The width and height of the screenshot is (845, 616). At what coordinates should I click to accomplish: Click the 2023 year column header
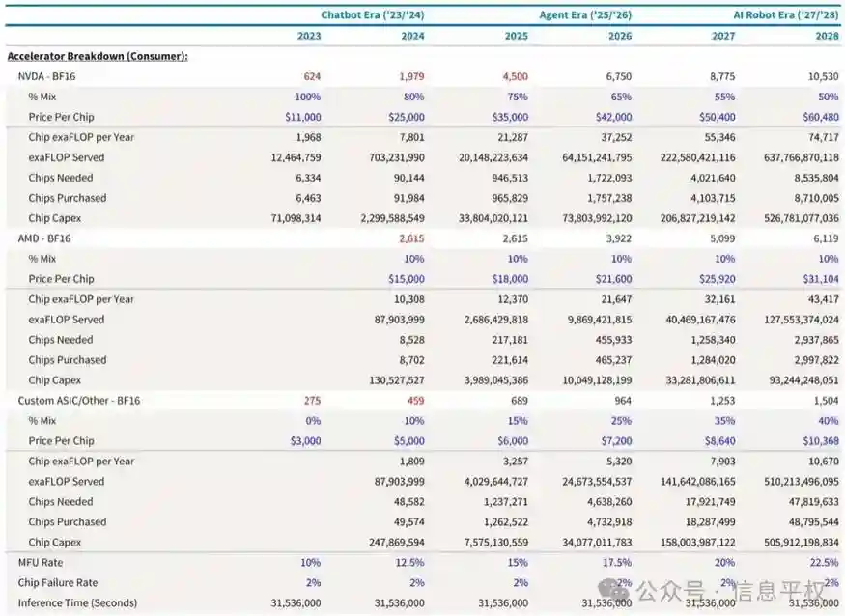click(x=309, y=36)
